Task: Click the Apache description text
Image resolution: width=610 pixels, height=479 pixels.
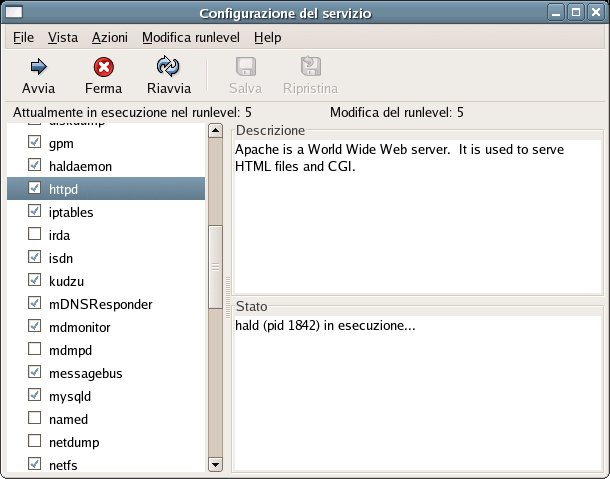Action: click(x=400, y=158)
